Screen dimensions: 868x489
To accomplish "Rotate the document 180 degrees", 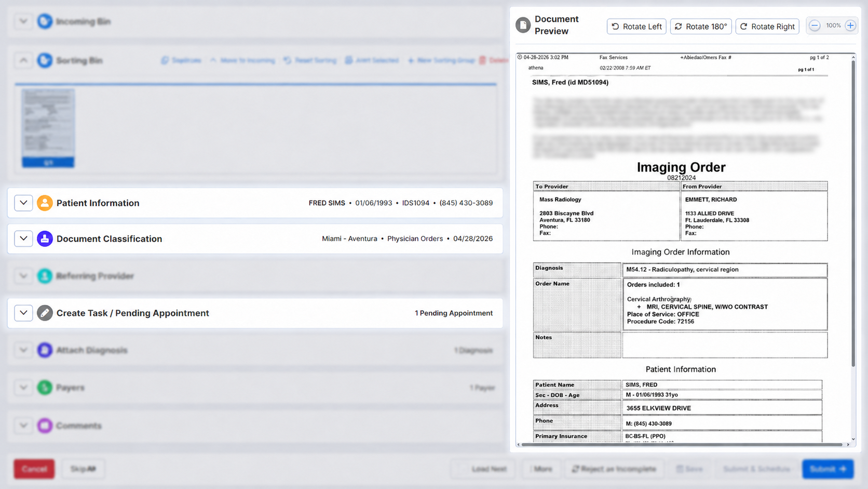I will 701,27.
